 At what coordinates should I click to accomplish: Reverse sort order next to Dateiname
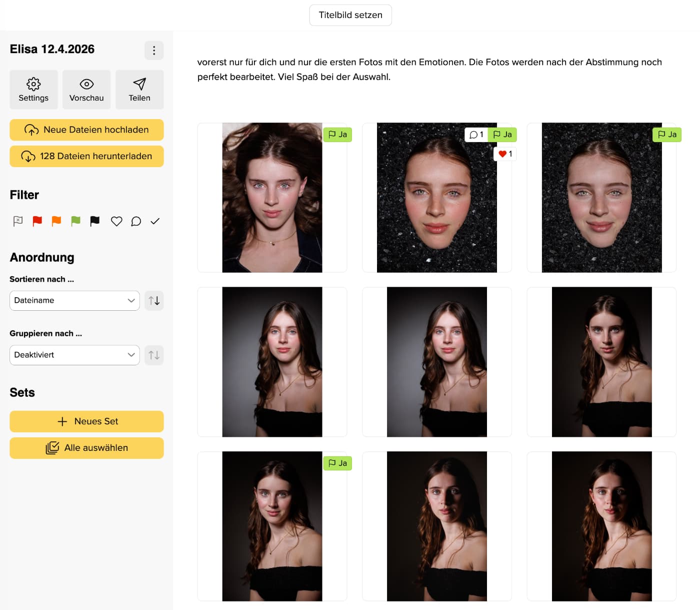click(x=154, y=301)
